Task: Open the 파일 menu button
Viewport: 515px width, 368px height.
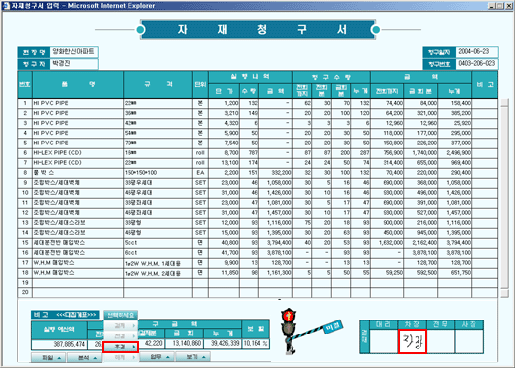Action: 49,358
